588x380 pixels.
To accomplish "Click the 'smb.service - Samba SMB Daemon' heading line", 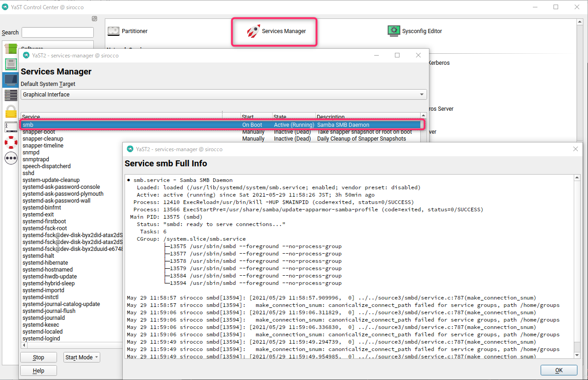I will (x=180, y=180).
